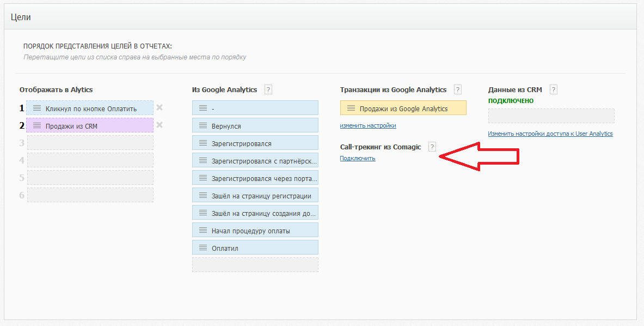
Task: Open Изменить настройки доступа к User Analytics
Action: click(x=550, y=134)
